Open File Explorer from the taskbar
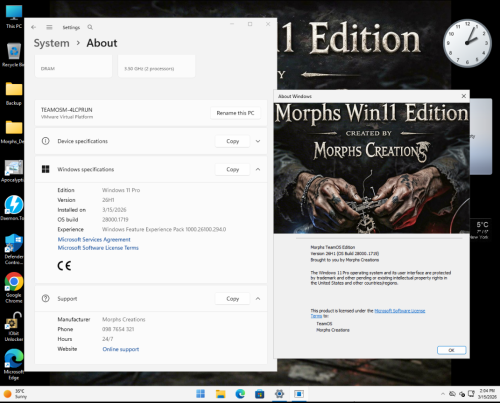The height and width of the screenshot is (403, 500). 220,394
